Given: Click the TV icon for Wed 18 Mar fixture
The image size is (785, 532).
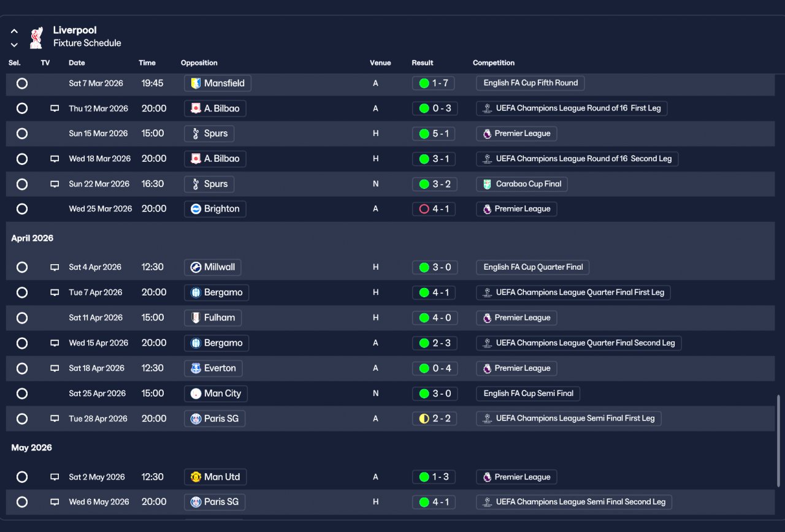Looking at the screenshot, I should click(x=55, y=159).
